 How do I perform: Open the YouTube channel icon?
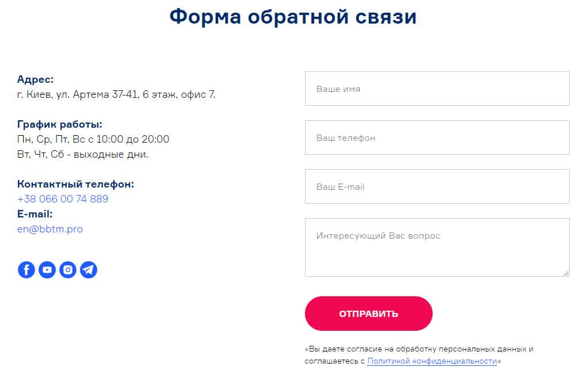click(x=47, y=269)
